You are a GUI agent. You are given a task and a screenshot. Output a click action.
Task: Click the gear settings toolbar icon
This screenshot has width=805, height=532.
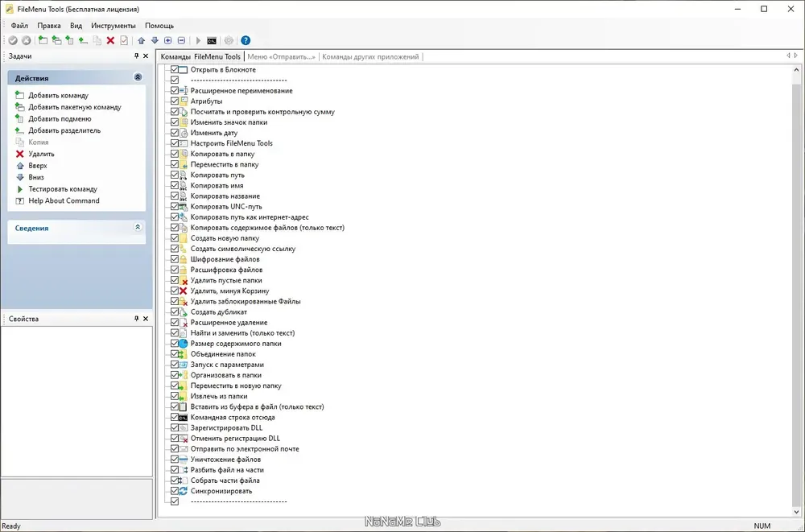tap(229, 40)
